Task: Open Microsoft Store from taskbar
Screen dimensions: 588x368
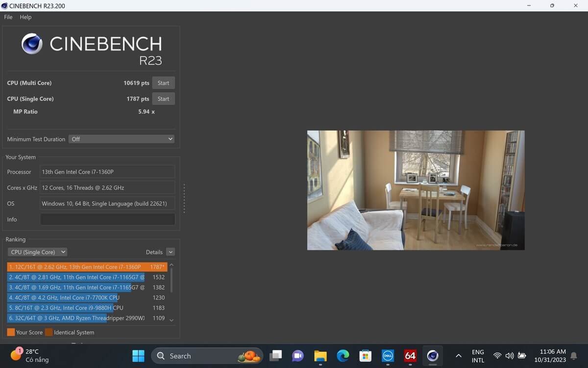Action: (365, 356)
